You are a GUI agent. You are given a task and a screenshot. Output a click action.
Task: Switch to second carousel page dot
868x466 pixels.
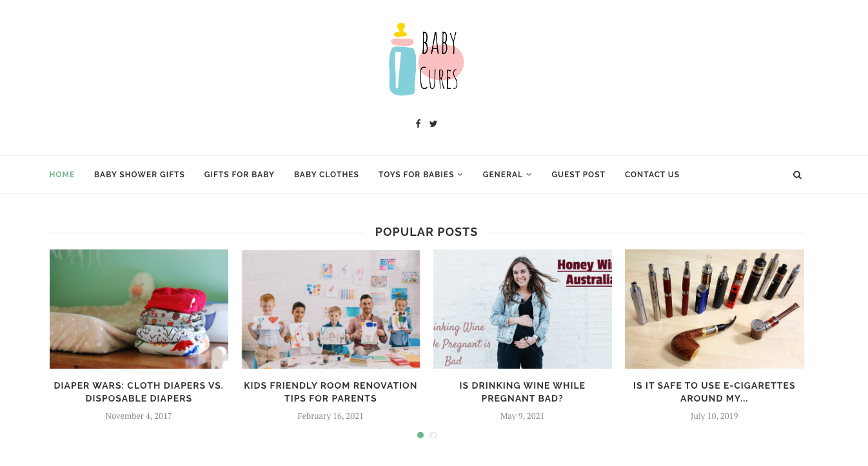click(x=433, y=435)
